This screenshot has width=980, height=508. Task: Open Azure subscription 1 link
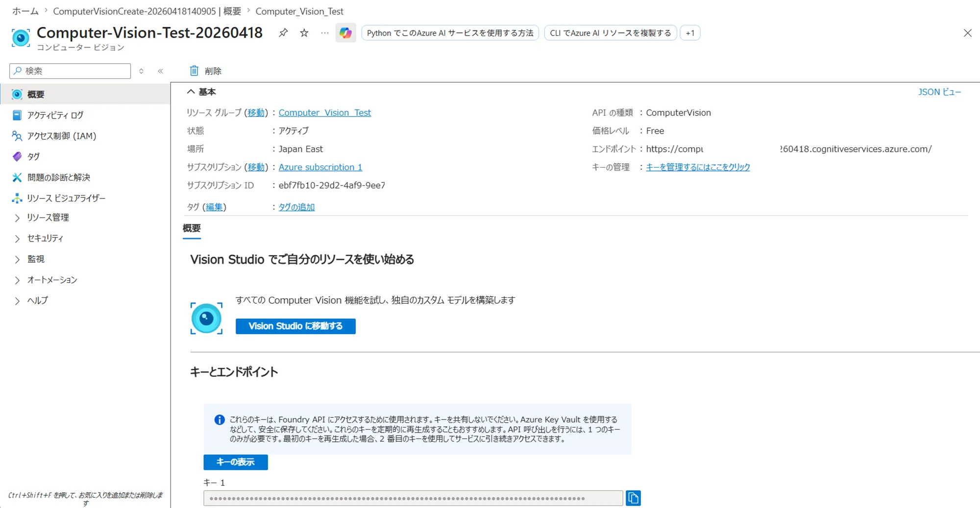pos(320,167)
